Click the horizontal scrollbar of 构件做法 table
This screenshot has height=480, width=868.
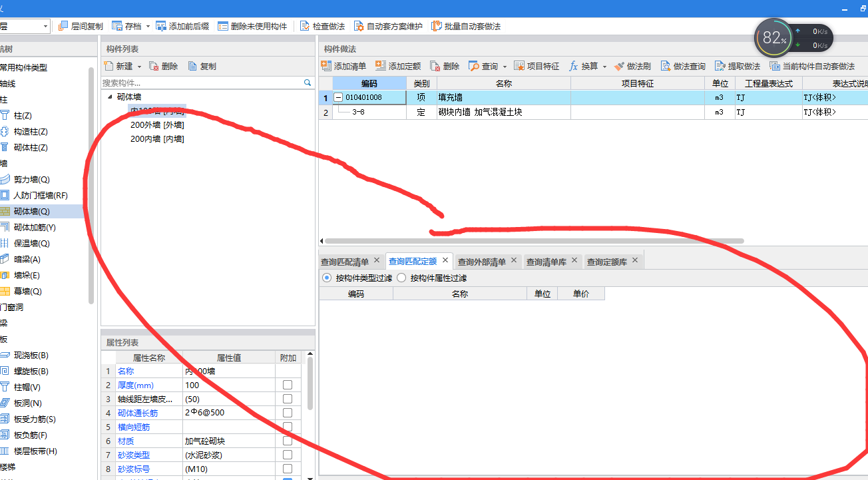pos(534,241)
